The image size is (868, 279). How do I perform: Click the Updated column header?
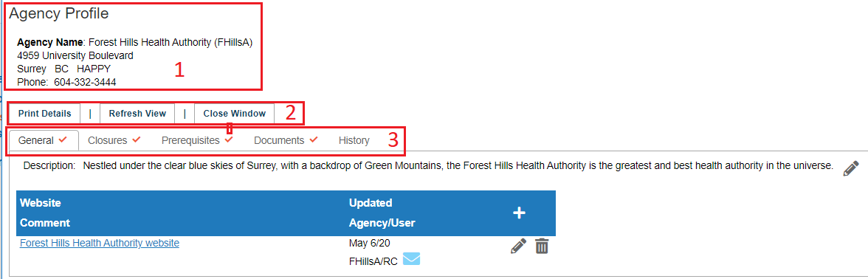pos(371,203)
